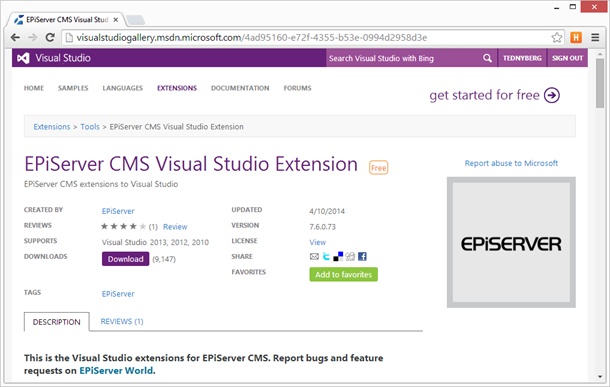Bookmark this page with the star icon
The height and width of the screenshot is (387, 610).
point(556,37)
